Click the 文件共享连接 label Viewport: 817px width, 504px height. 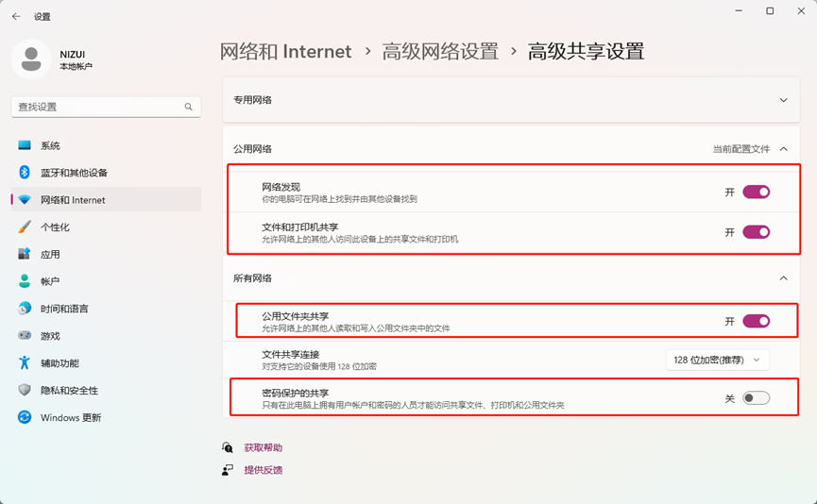click(290, 354)
